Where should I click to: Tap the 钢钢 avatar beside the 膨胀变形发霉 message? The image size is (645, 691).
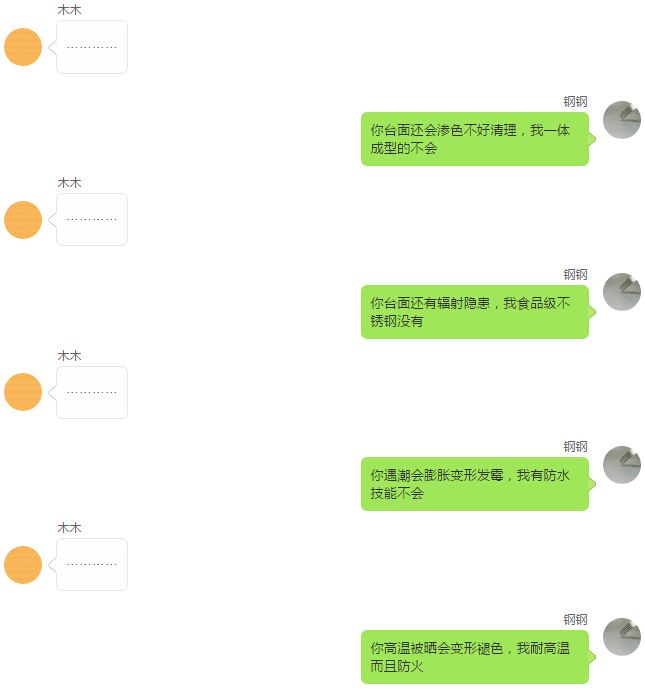tap(622, 464)
